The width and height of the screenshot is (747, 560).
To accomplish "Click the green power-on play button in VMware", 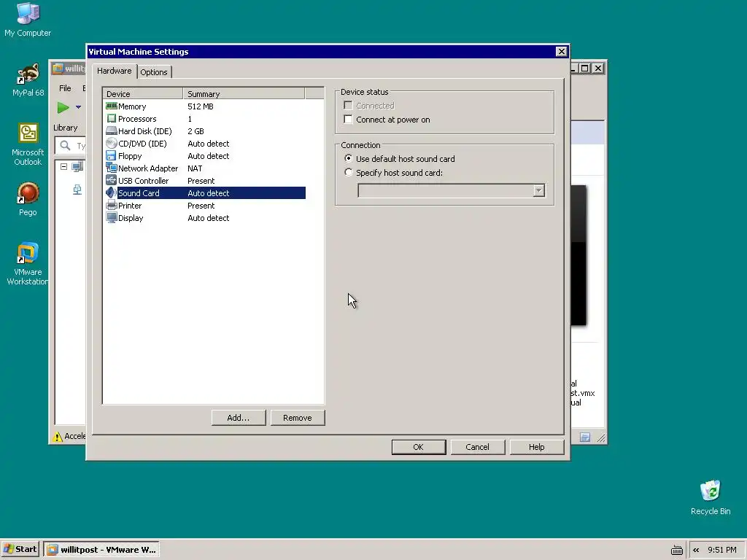I will pyautogui.click(x=63, y=108).
